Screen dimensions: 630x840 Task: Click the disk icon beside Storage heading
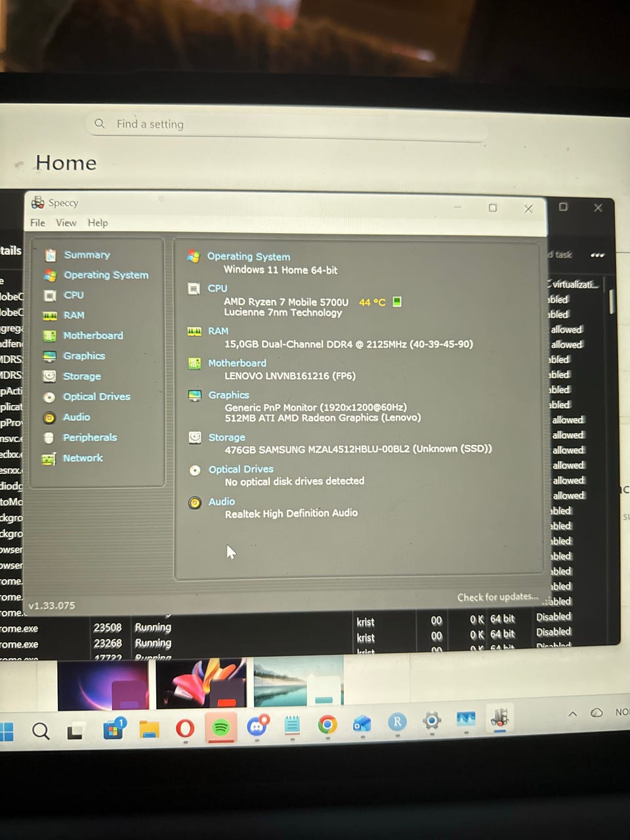pos(195,437)
